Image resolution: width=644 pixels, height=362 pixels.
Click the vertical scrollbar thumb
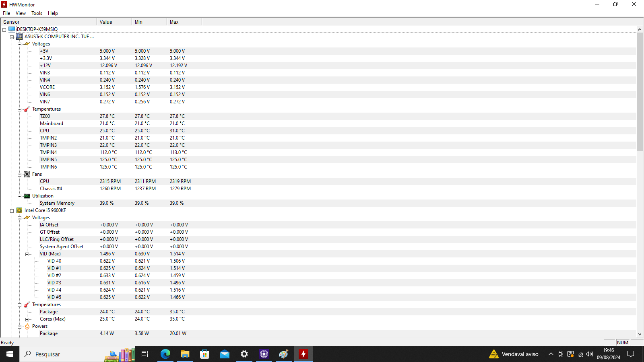point(640,92)
